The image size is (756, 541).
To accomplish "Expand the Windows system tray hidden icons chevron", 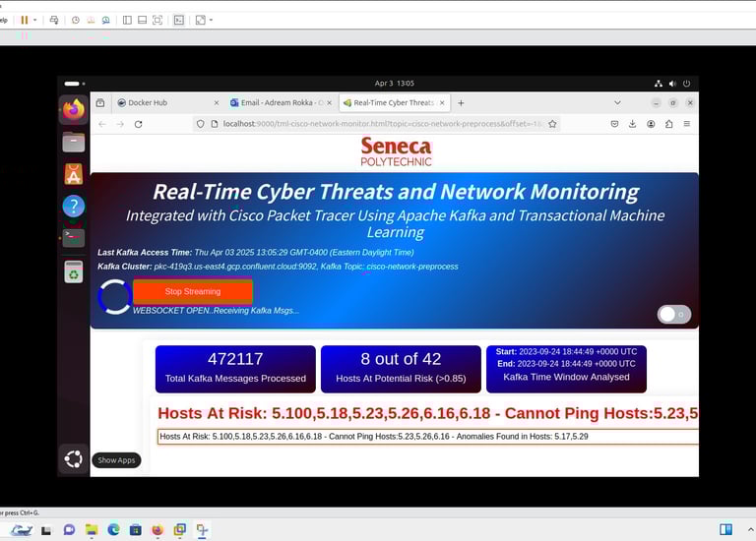I will coord(751,529).
